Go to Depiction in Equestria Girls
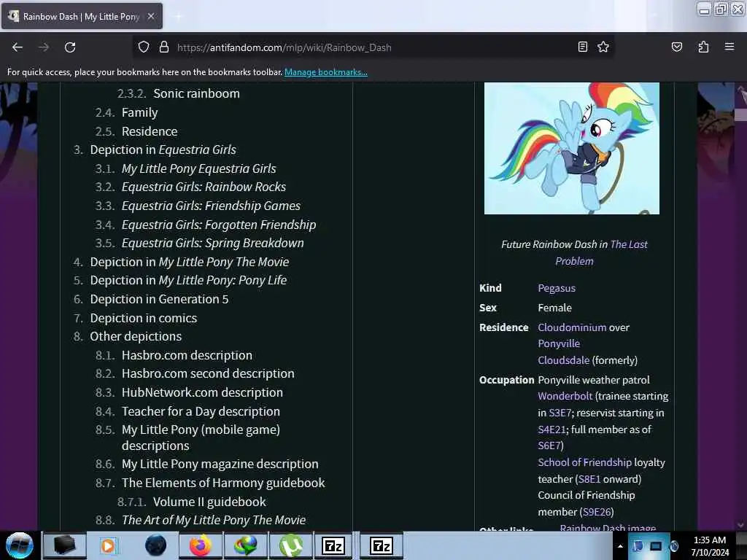747x560 pixels. pos(163,149)
